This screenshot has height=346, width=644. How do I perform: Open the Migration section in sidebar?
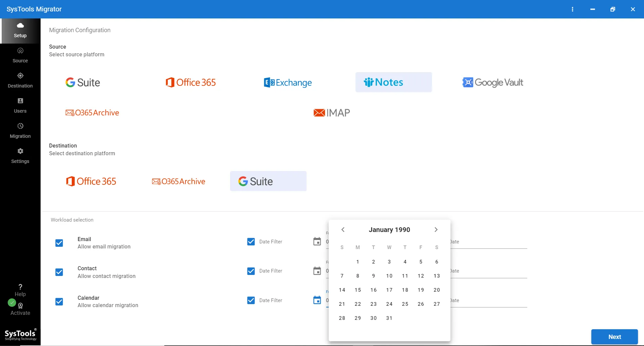20,131
